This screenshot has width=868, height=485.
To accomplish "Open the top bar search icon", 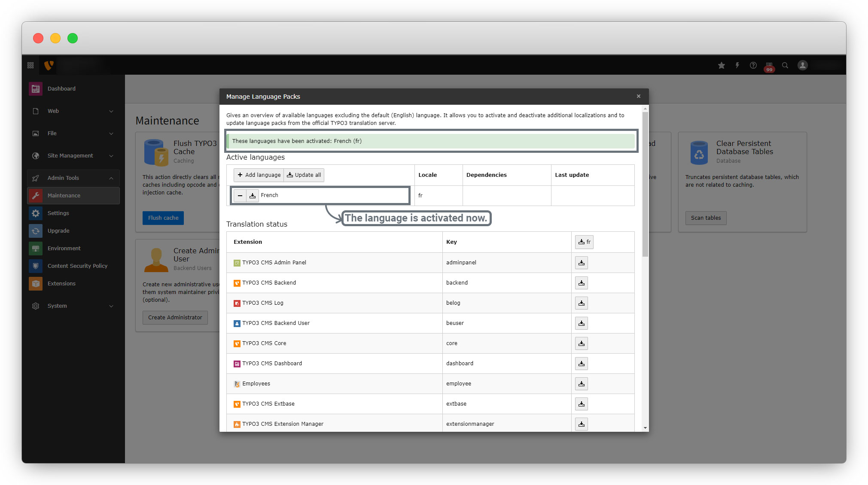I will (785, 65).
